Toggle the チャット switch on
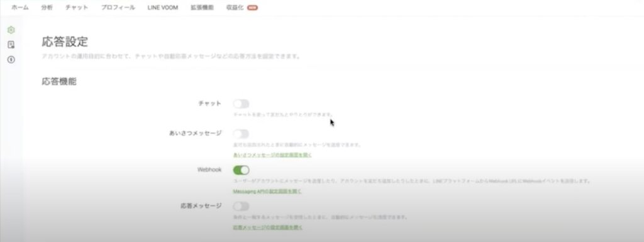The image size is (644, 242). [x=241, y=104]
